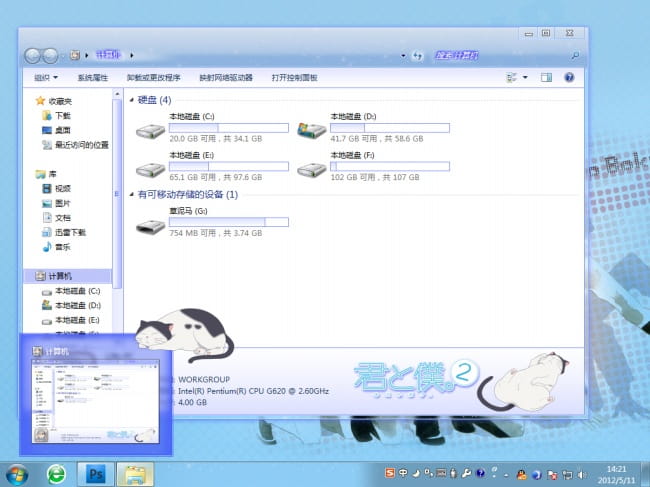Toggle the 中 Chinese input mode icon

tap(403, 473)
